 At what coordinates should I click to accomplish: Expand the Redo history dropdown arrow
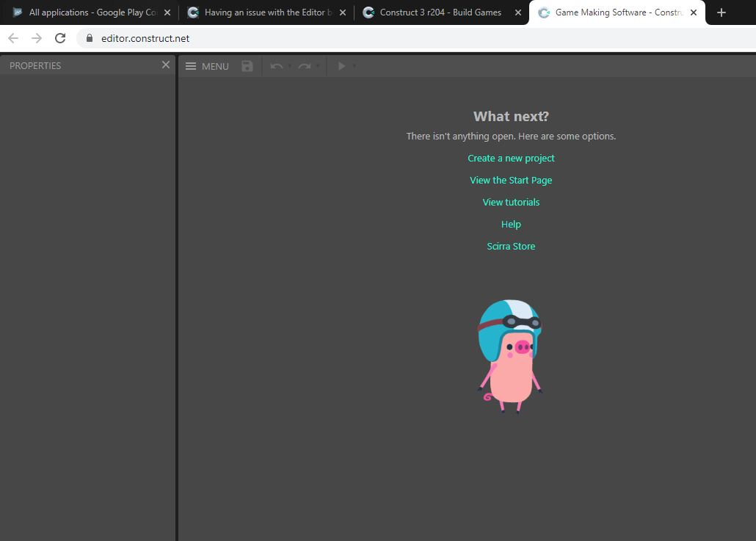pyautogui.click(x=318, y=66)
